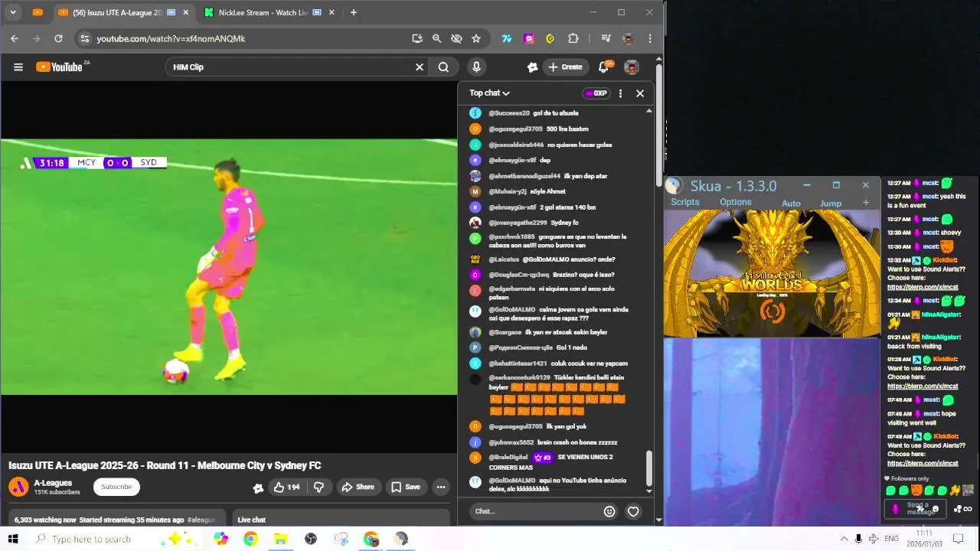The width and height of the screenshot is (980, 551).
Task: Open live chat three-dot options menu
Action: 620,93
